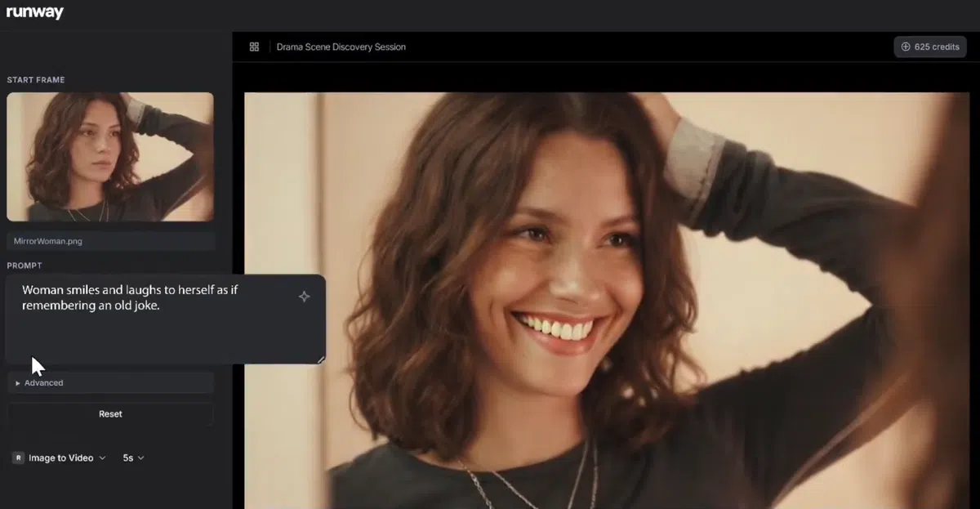Click the chevron next to Image to Video
Screen dimensions: 980x509
click(x=102, y=458)
